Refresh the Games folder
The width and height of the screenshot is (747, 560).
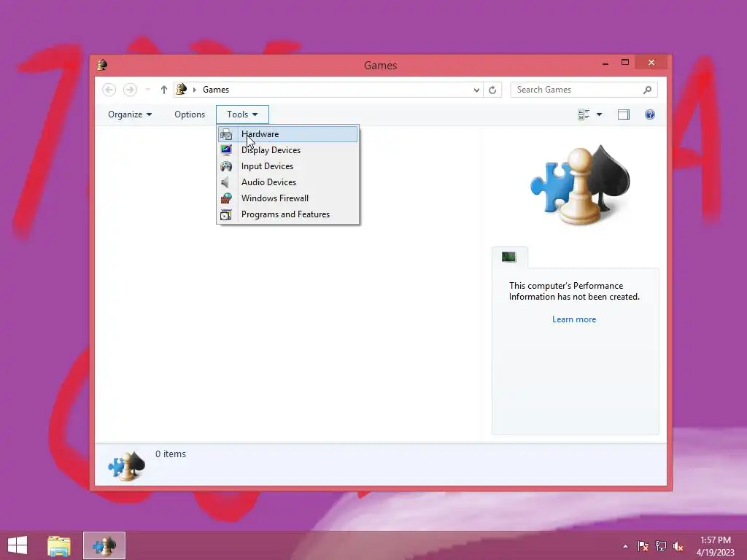(x=492, y=90)
